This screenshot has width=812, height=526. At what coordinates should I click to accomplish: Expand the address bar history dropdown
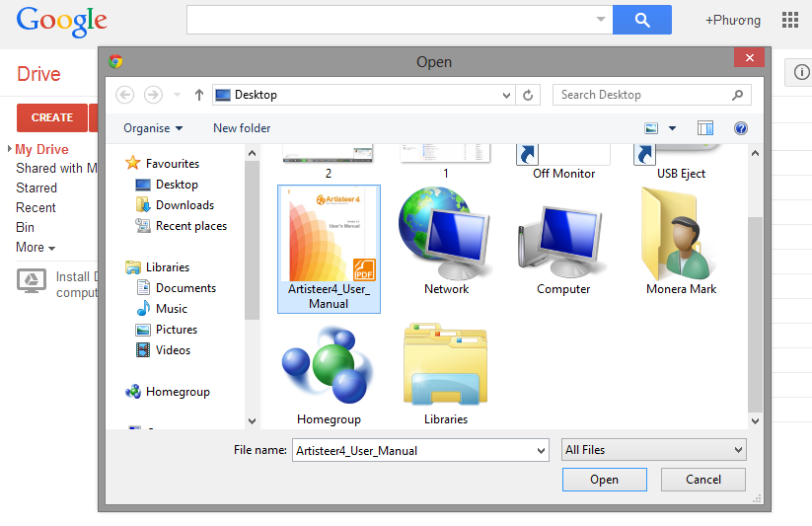(x=506, y=96)
